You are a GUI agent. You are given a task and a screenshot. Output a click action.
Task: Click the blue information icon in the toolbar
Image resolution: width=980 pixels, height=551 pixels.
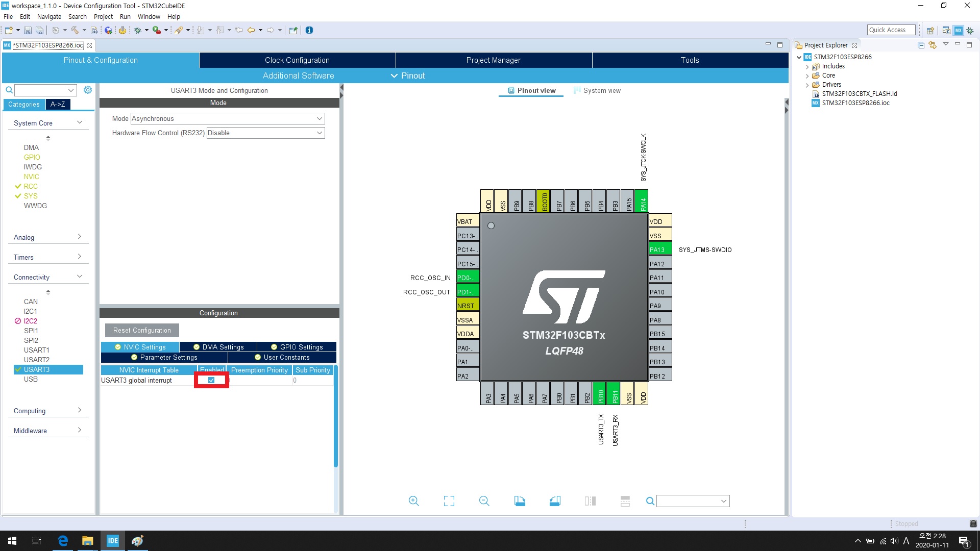pyautogui.click(x=309, y=31)
